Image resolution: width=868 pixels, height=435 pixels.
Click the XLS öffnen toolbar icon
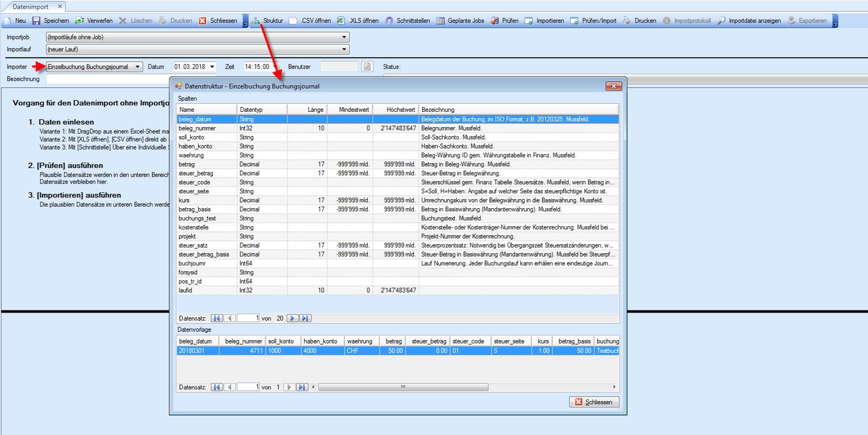(341, 21)
